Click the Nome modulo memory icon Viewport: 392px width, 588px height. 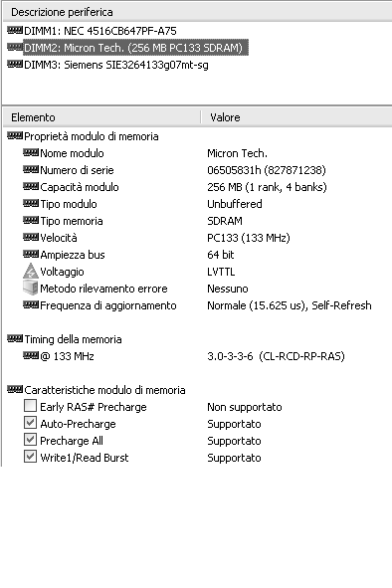(31, 152)
